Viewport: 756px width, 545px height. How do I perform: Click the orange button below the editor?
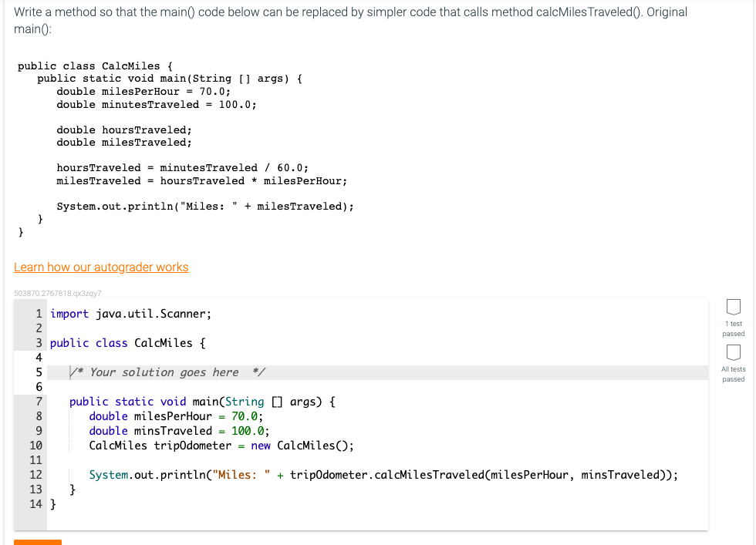tap(38, 543)
